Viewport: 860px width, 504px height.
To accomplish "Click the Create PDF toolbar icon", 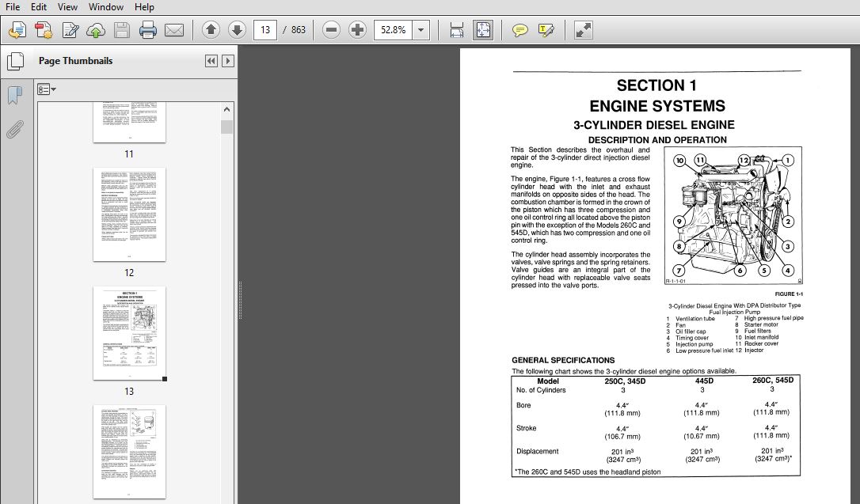I will (x=44, y=30).
